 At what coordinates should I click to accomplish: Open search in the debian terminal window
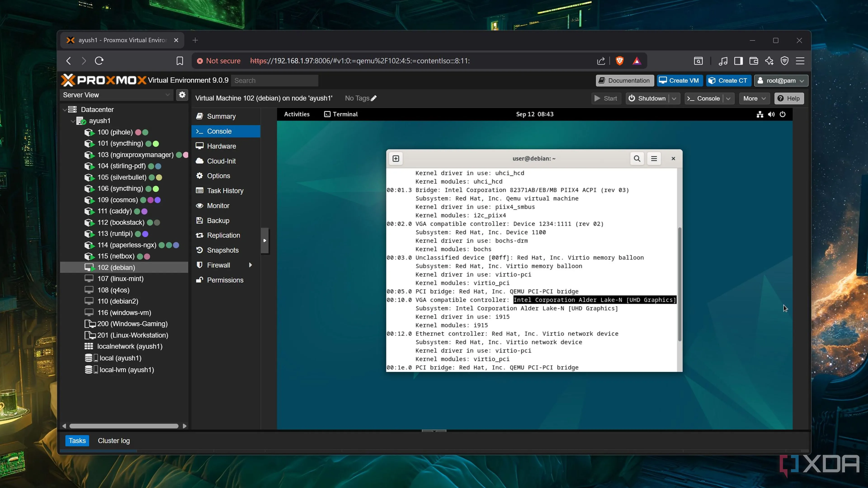tap(637, 158)
